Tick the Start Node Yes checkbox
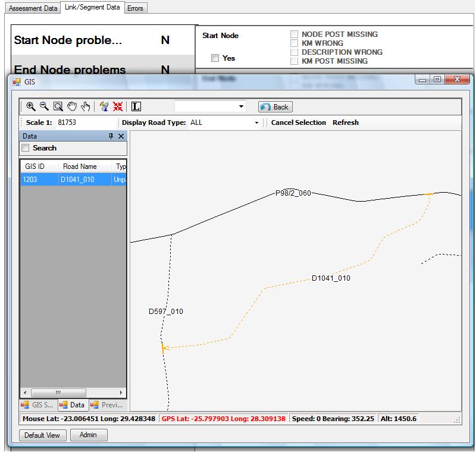Viewport: 476px width, 452px height. [215, 58]
